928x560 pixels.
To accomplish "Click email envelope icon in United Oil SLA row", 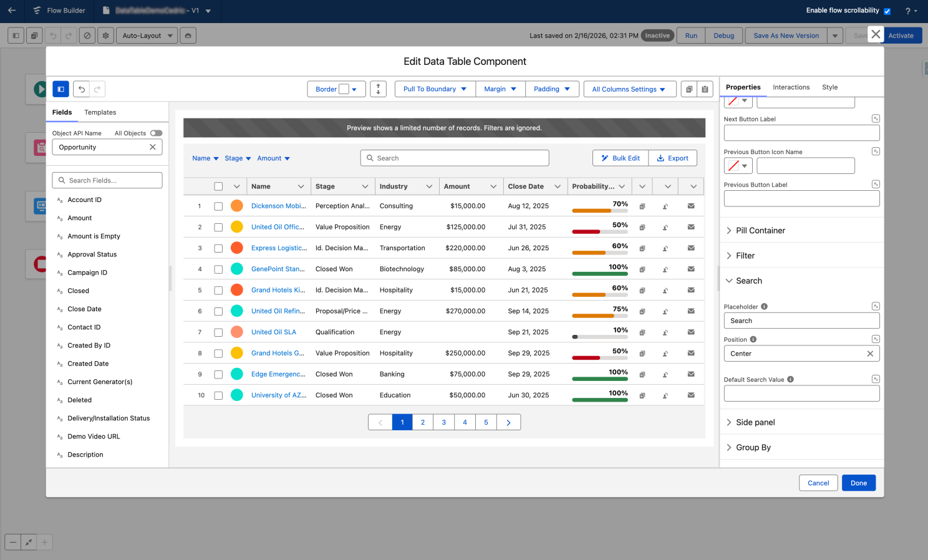I will click(691, 332).
